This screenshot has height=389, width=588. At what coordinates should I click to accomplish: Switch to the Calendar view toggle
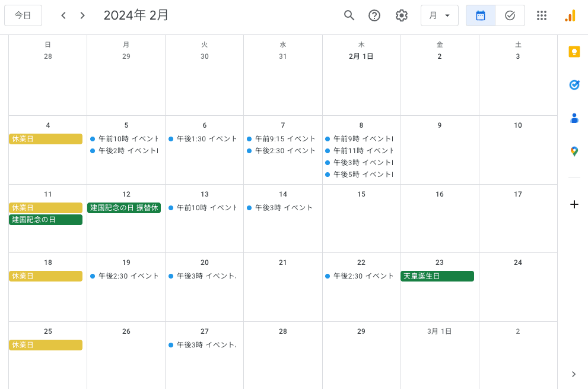[x=480, y=15]
